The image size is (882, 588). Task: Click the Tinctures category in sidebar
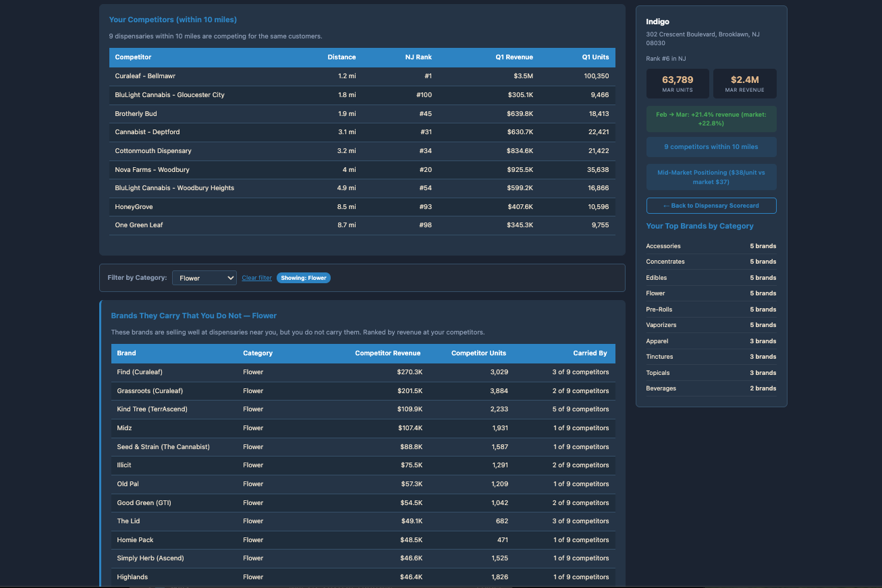point(711,357)
